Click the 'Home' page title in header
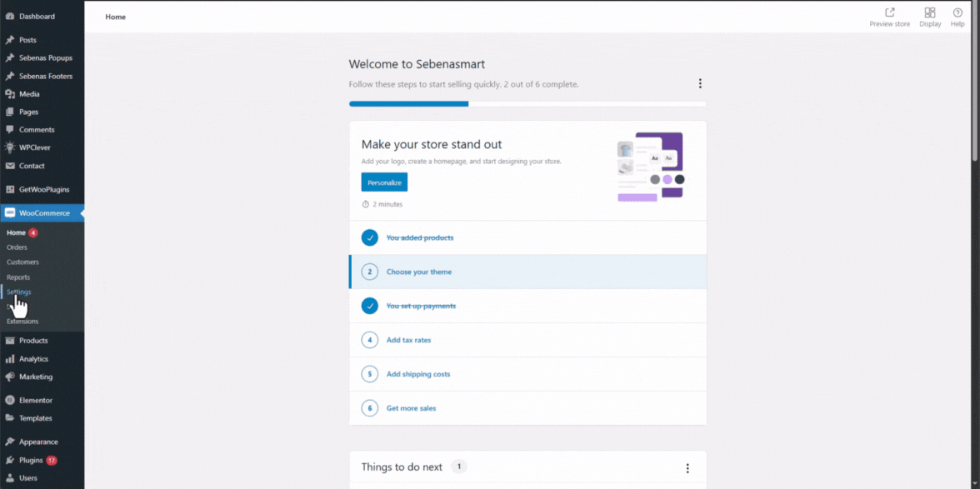The width and height of the screenshot is (980, 489). [x=116, y=17]
